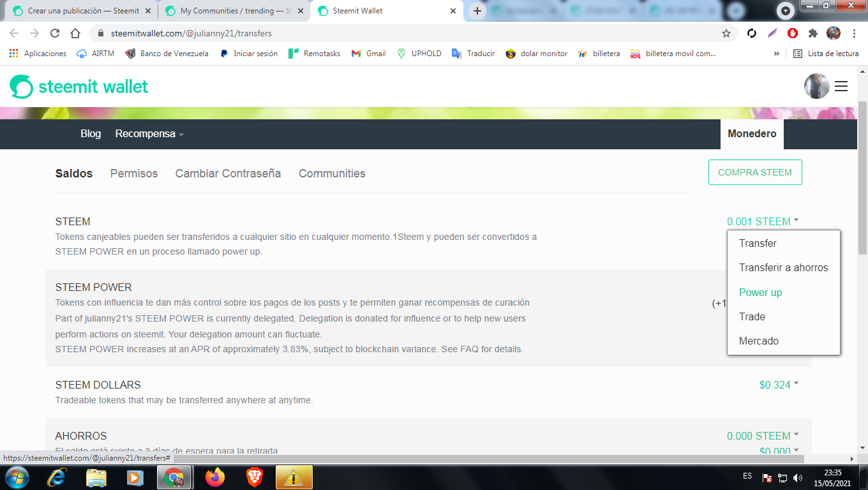
Task: Show more bookmarks with the double chevron
Action: coord(777,54)
